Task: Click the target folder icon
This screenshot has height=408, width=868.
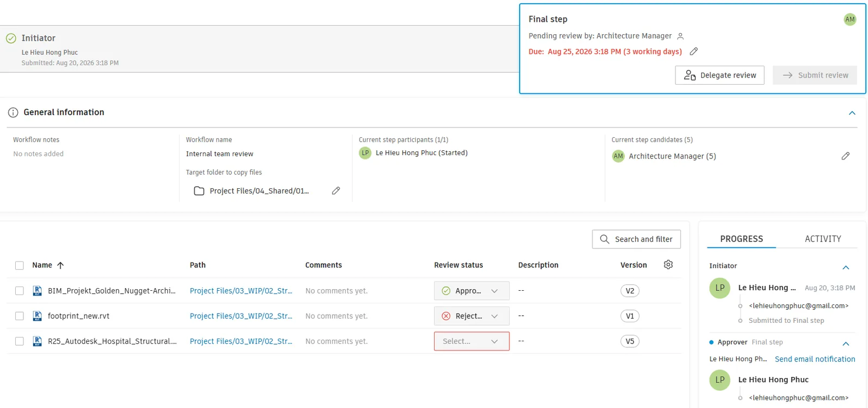Action: click(x=199, y=191)
